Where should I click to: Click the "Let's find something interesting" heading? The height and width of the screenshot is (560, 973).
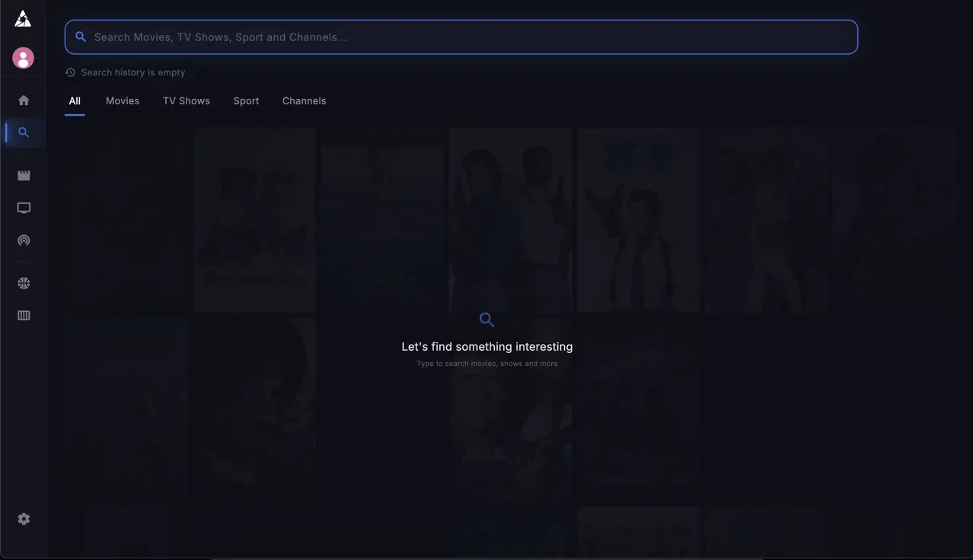coord(487,346)
